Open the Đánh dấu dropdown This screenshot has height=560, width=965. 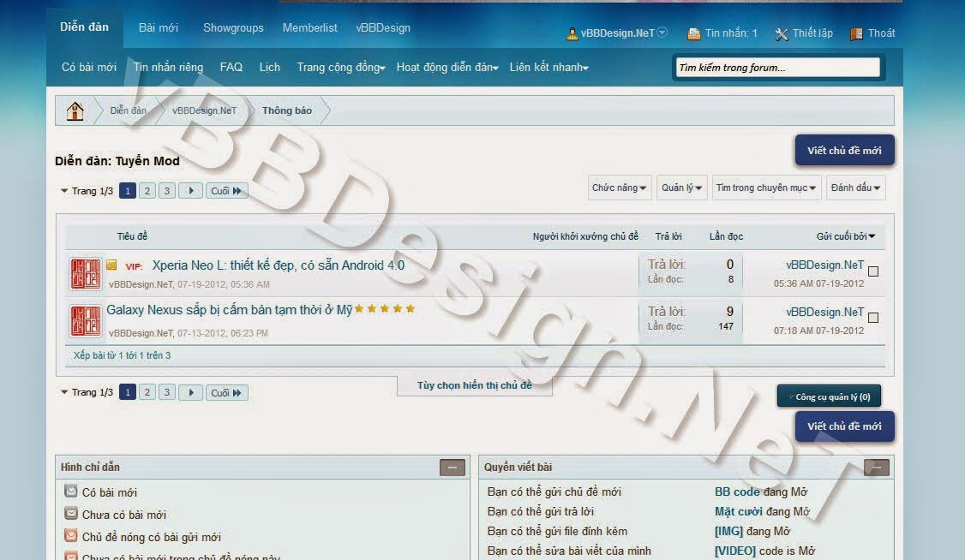pyautogui.click(x=855, y=188)
